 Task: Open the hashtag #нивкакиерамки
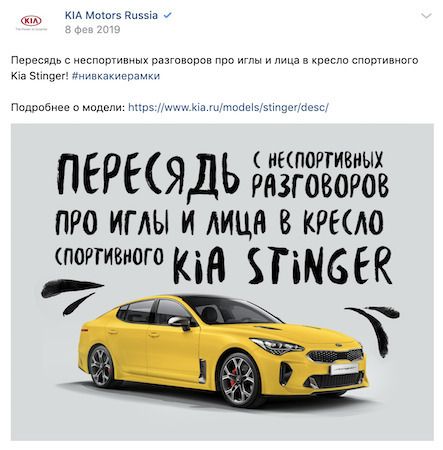(x=116, y=76)
